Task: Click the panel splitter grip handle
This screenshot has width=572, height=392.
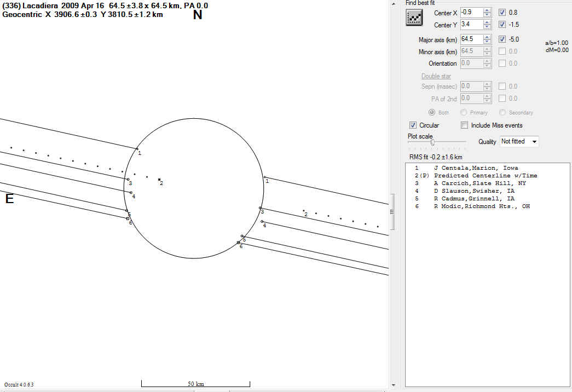Action: (x=391, y=211)
